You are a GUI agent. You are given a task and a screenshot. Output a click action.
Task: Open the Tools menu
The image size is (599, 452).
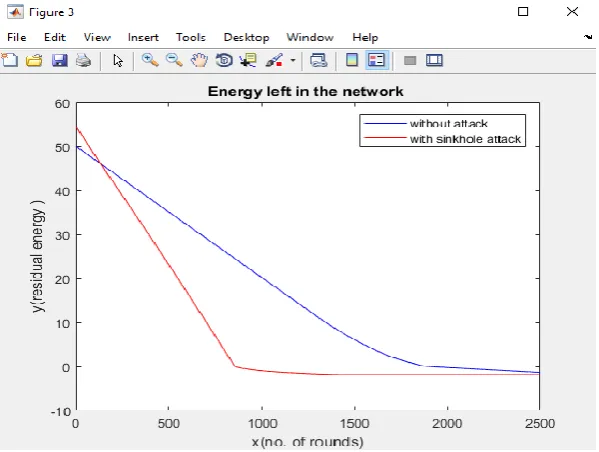(191, 37)
